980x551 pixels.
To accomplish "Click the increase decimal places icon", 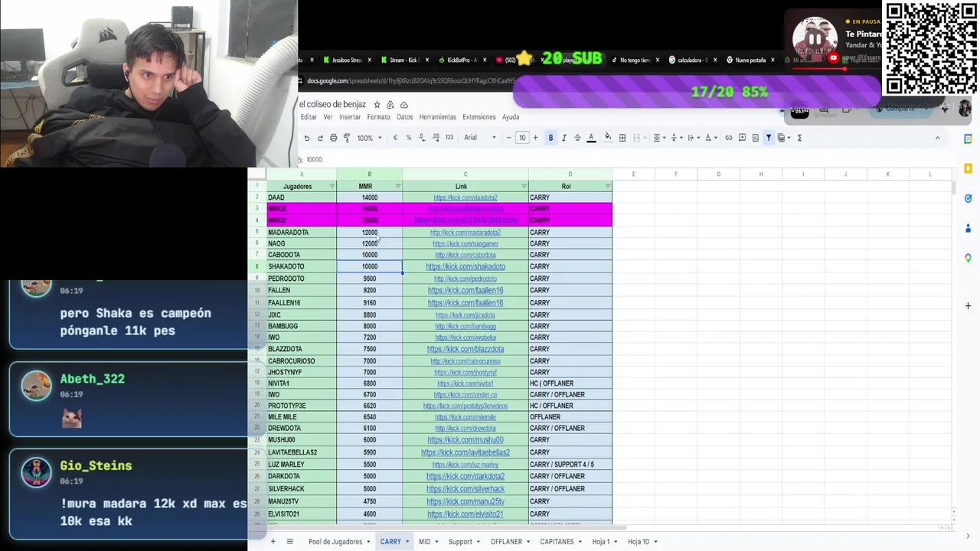I will 436,138.
